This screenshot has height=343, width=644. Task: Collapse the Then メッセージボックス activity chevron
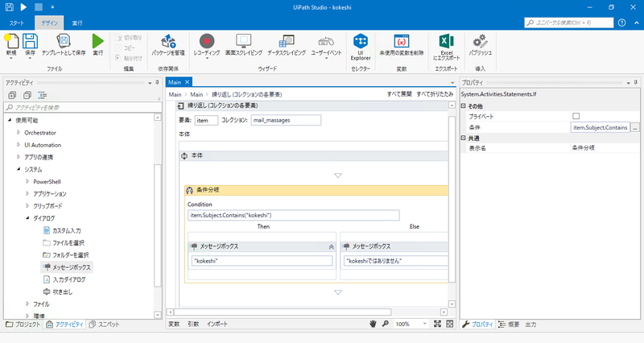pos(331,247)
